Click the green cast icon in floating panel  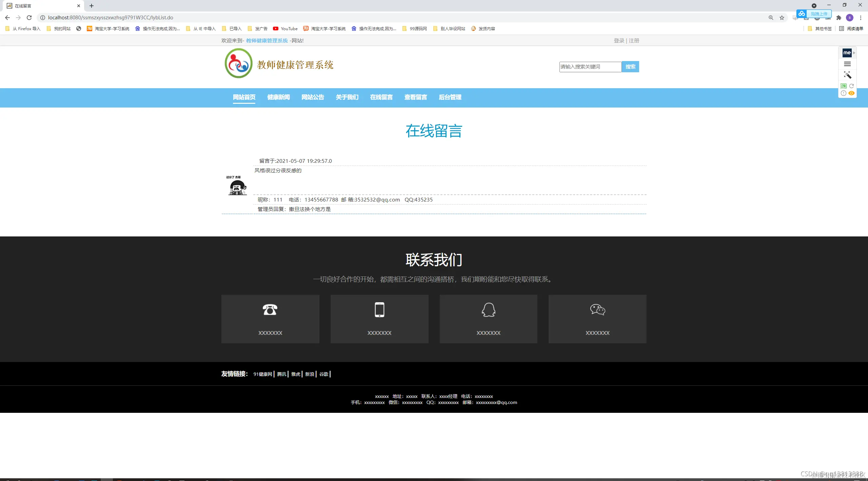coord(843,86)
